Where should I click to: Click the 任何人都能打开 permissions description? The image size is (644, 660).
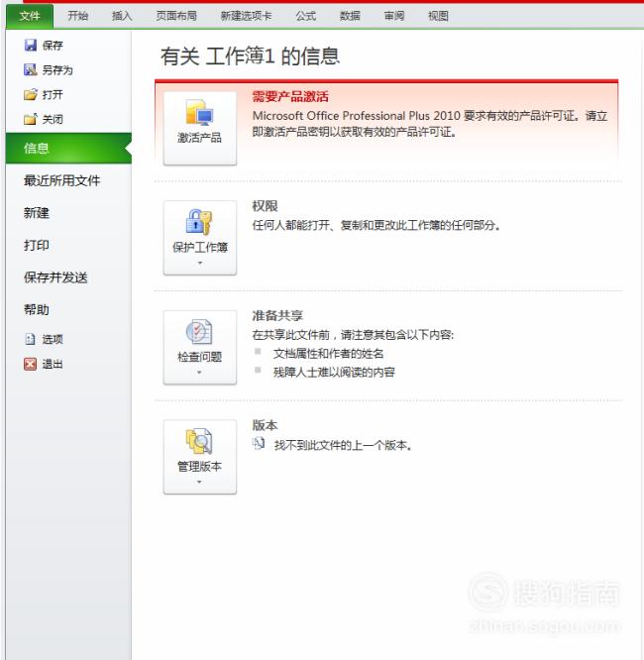tap(376, 225)
